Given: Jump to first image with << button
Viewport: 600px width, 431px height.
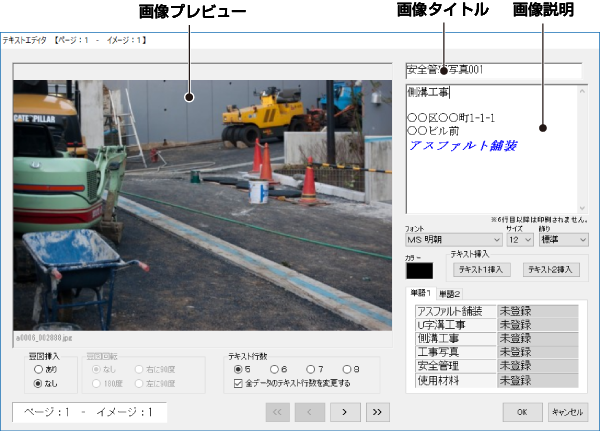Looking at the screenshot, I should tap(277, 412).
